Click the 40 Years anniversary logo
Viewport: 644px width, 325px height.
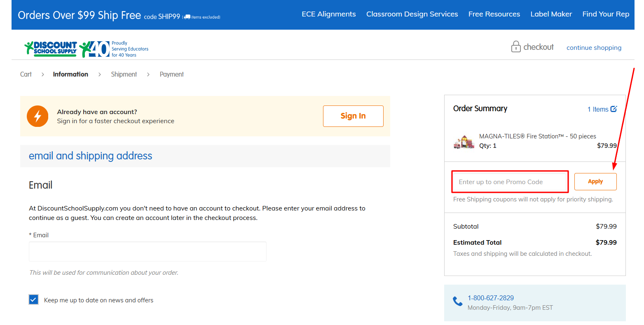coord(94,49)
